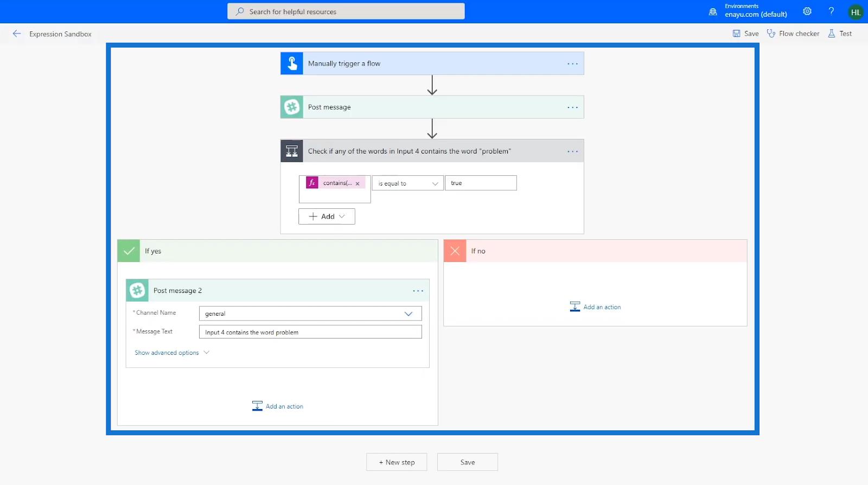868x485 pixels.
Task: Click Add an action in the If no branch
Action: coord(596,307)
